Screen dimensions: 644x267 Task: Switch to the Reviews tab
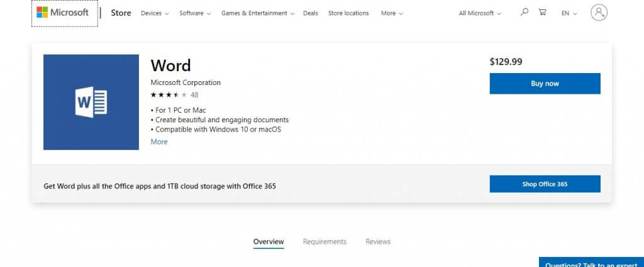pyautogui.click(x=378, y=241)
